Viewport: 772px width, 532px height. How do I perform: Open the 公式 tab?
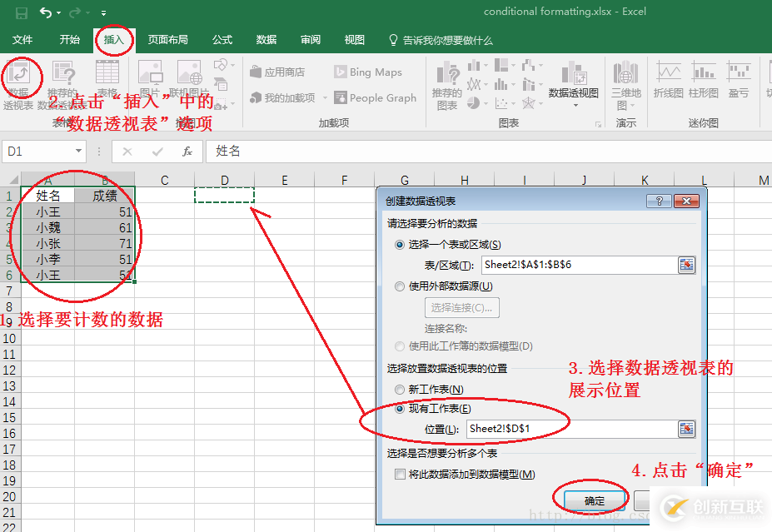pyautogui.click(x=222, y=40)
